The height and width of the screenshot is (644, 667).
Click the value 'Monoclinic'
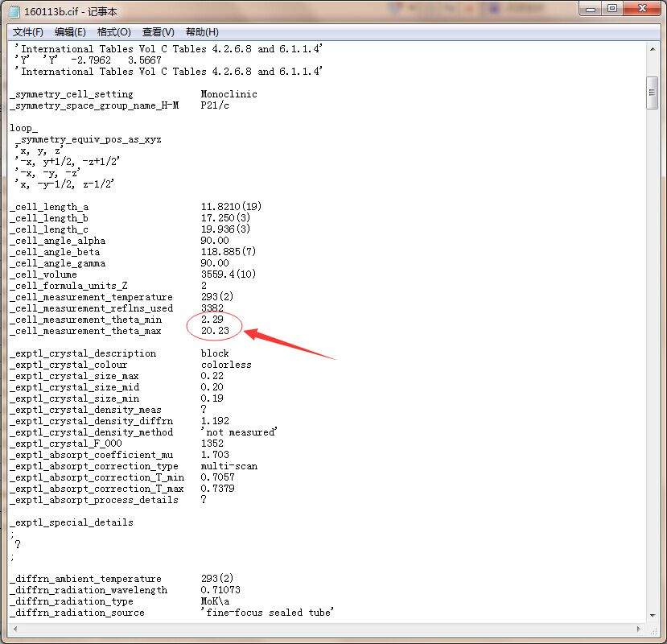[x=229, y=94]
